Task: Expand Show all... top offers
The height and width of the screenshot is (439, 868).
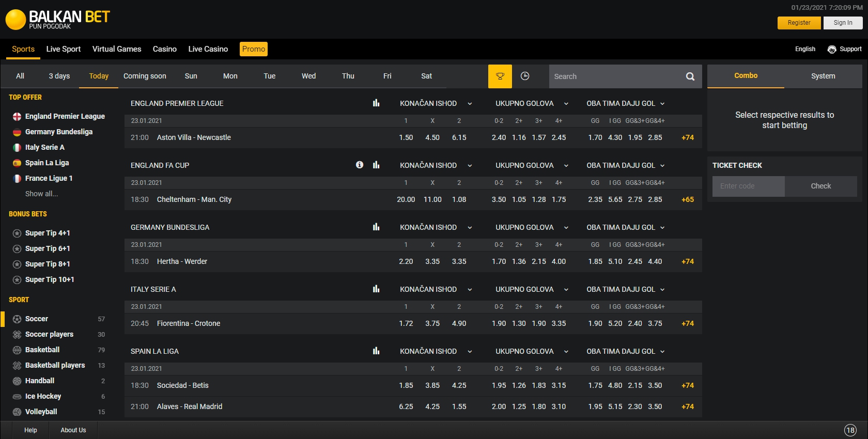Action: point(41,194)
